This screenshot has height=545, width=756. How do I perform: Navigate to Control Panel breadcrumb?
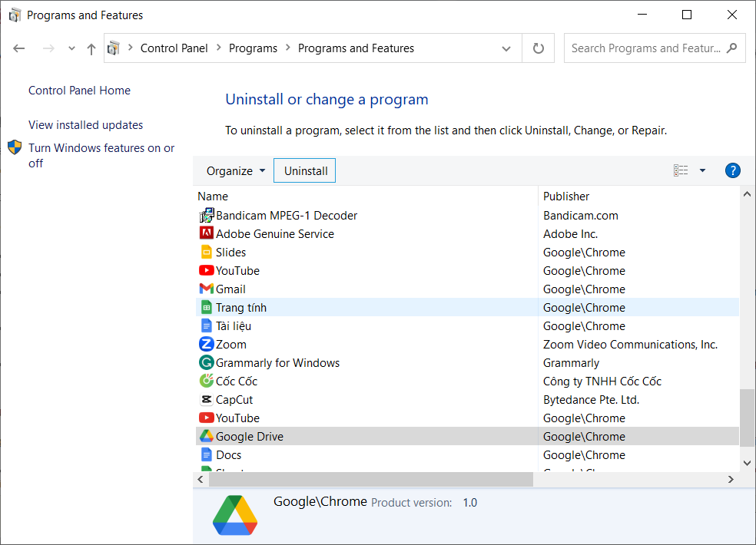click(174, 48)
